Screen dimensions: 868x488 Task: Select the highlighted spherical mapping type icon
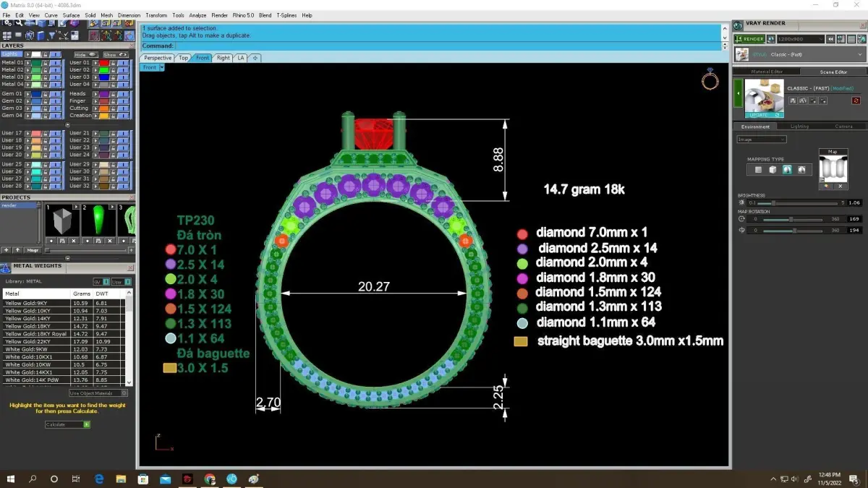[787, 170]
